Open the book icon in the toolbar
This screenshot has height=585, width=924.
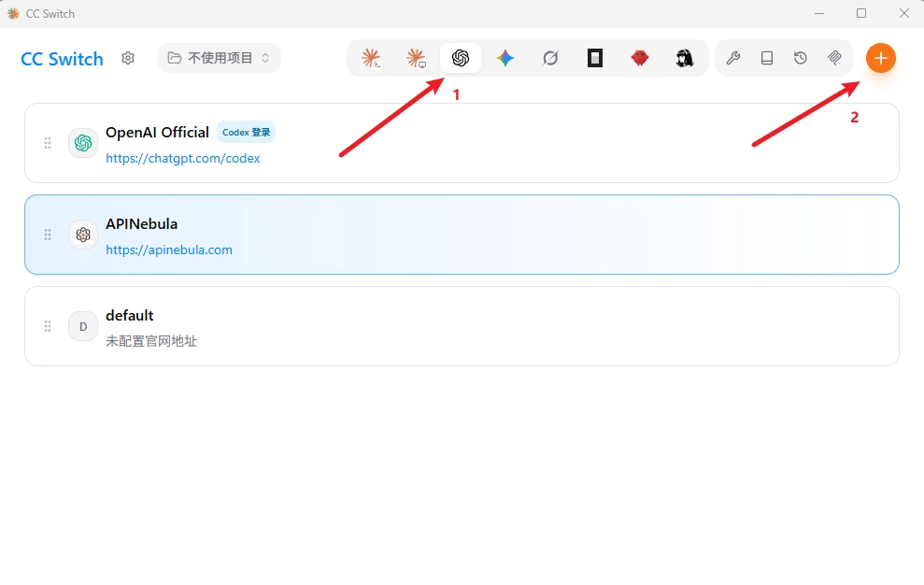click(x=767, y=58)
